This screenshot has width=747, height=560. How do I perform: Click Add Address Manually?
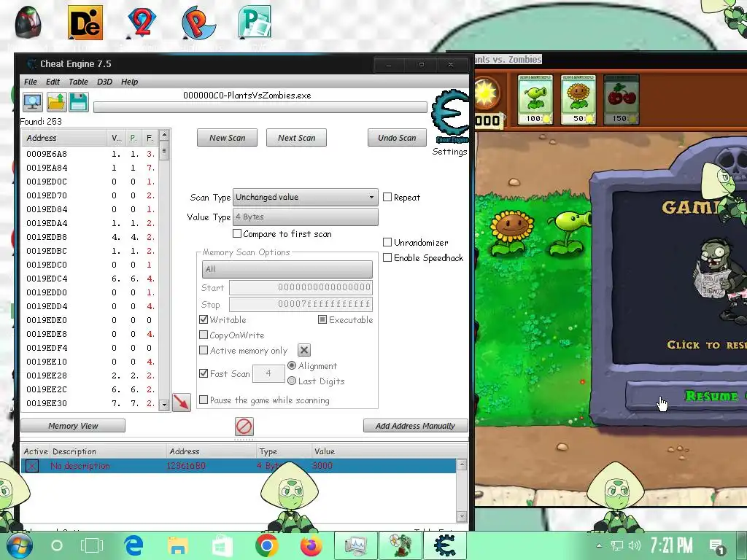(x=415, y=426)
